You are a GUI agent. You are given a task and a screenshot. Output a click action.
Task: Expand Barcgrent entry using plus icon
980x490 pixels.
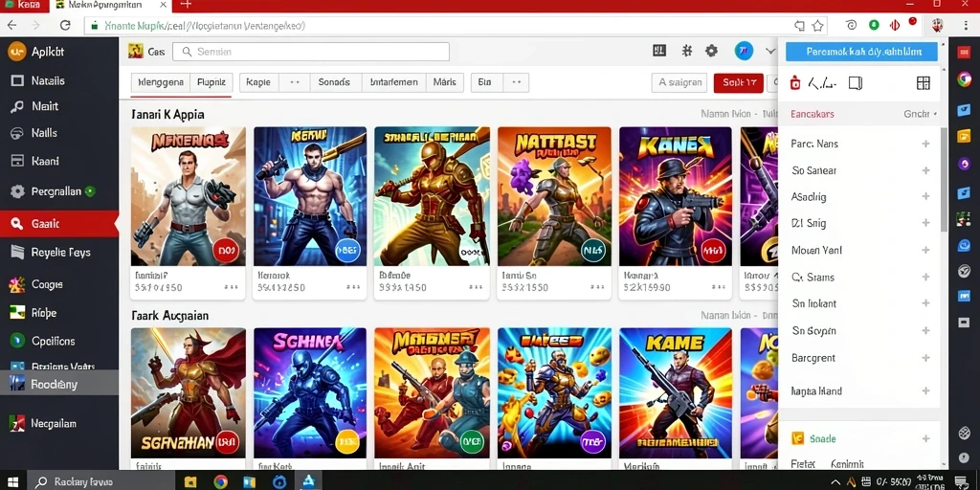pyautogui.click(x=925, y=358)
